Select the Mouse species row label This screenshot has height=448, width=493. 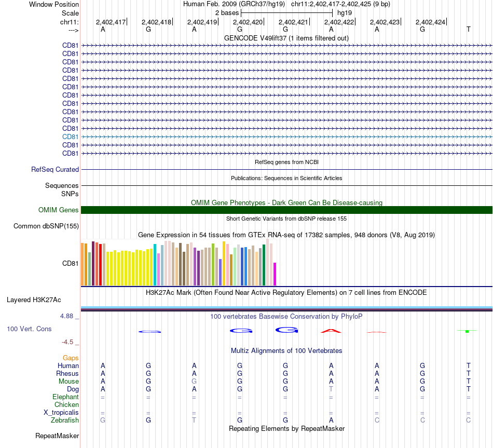coord(69,382)
